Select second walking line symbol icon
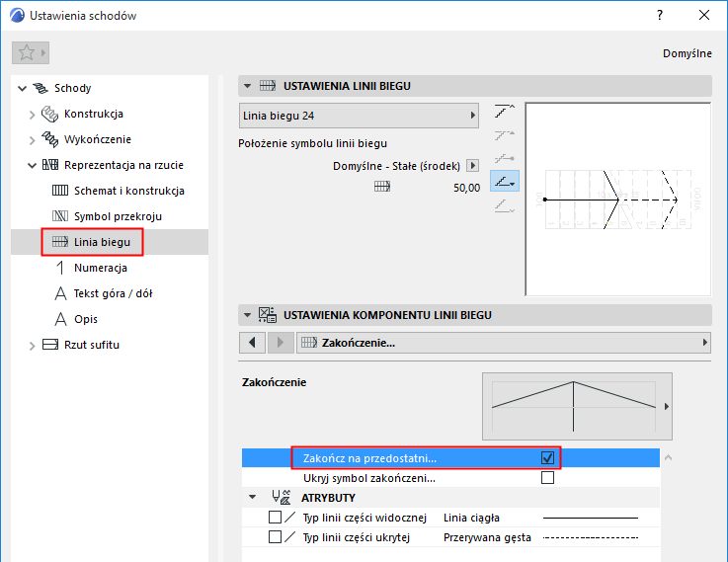The width and height of the screenshot is (728, 562). 504,135
